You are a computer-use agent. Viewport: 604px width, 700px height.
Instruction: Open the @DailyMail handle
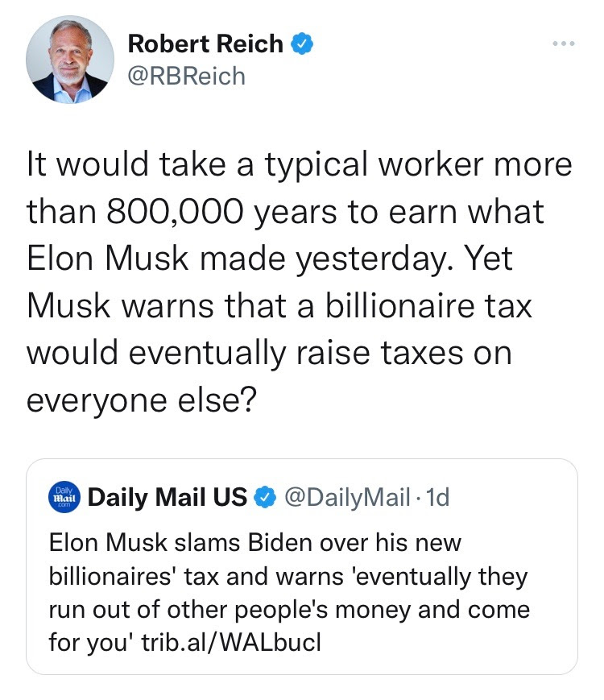coord(344,497)
